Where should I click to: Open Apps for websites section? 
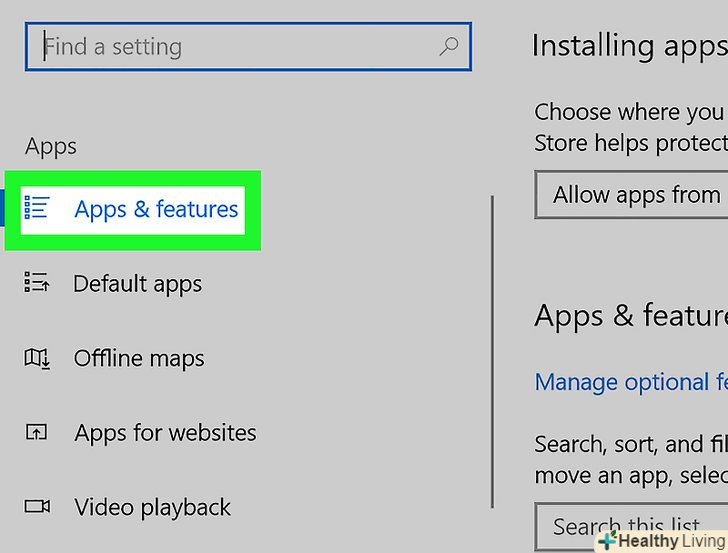[x=165, y=433]
